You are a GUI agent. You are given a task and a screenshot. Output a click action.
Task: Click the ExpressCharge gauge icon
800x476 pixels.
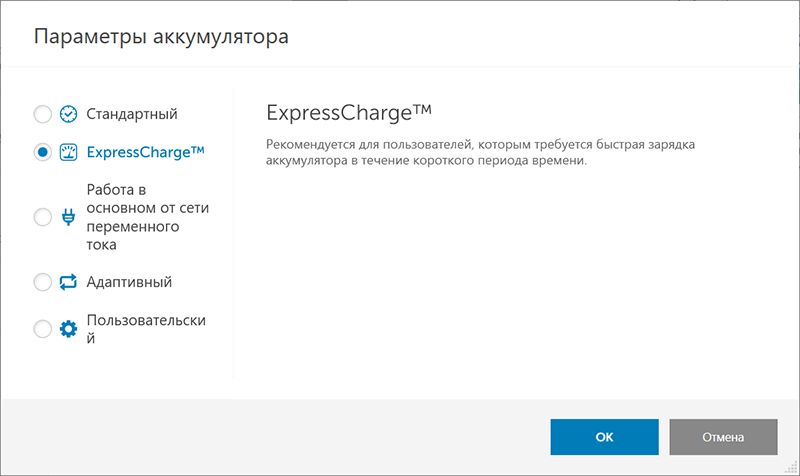[x=68, y=152]
